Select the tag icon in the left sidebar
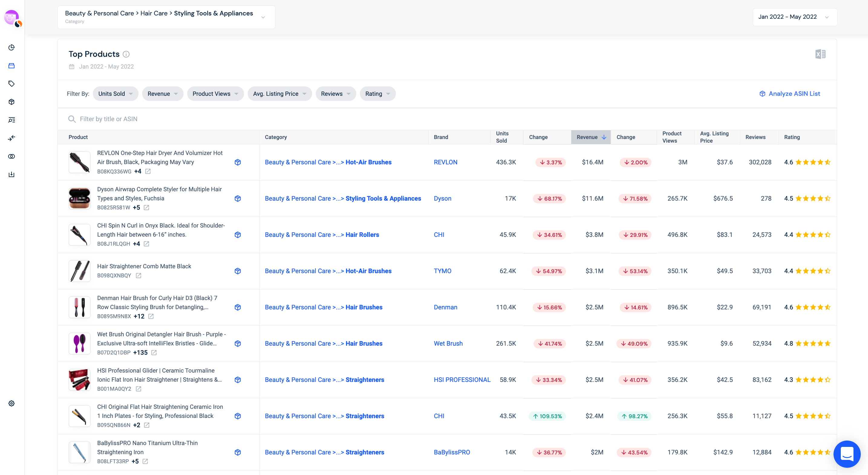The height and width of the screenshot is (475, 868). coord(11,84)
